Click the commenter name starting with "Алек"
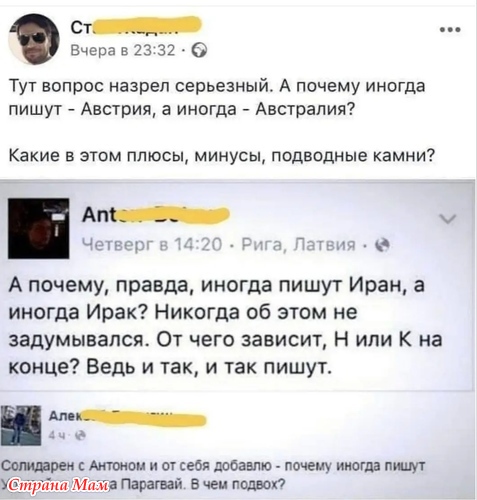The width and height of the screenshot is (477, 500). 127,417
